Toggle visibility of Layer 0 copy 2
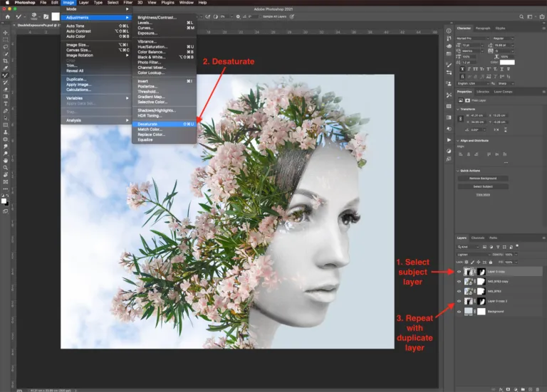This screenshot has height=392, width=547. tap(459, 302)
